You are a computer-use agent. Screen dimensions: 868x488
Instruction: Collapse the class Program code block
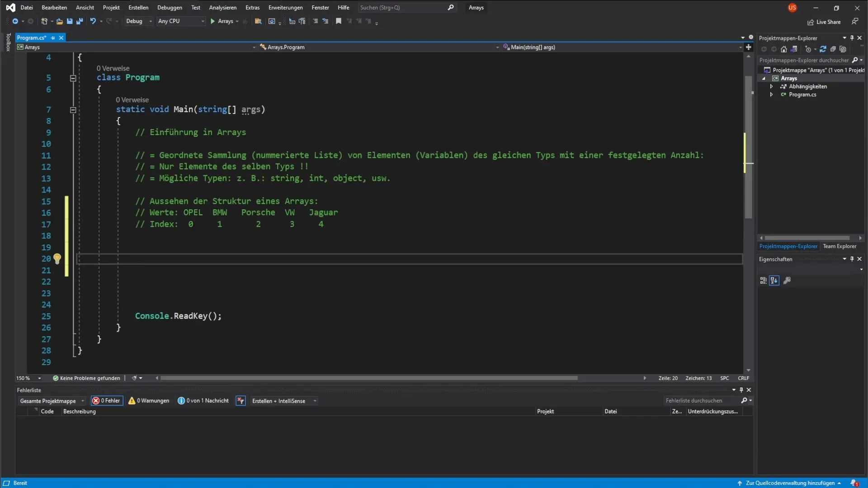pyautogui.click(x=73, y=78)
